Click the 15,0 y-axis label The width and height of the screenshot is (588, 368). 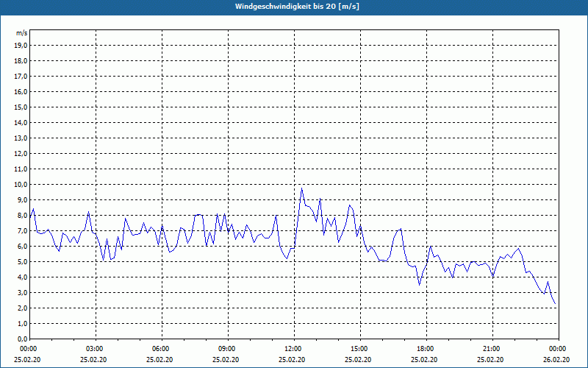[21, 107]
